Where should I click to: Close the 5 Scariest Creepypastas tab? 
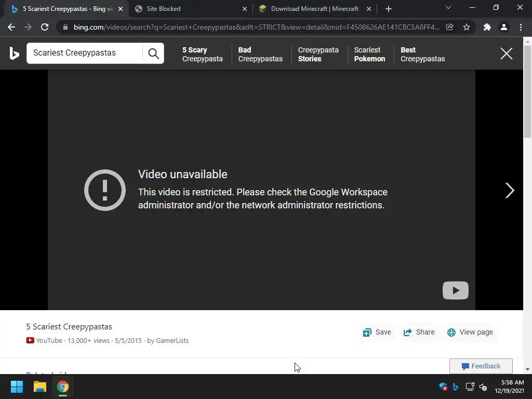[121, 9]
